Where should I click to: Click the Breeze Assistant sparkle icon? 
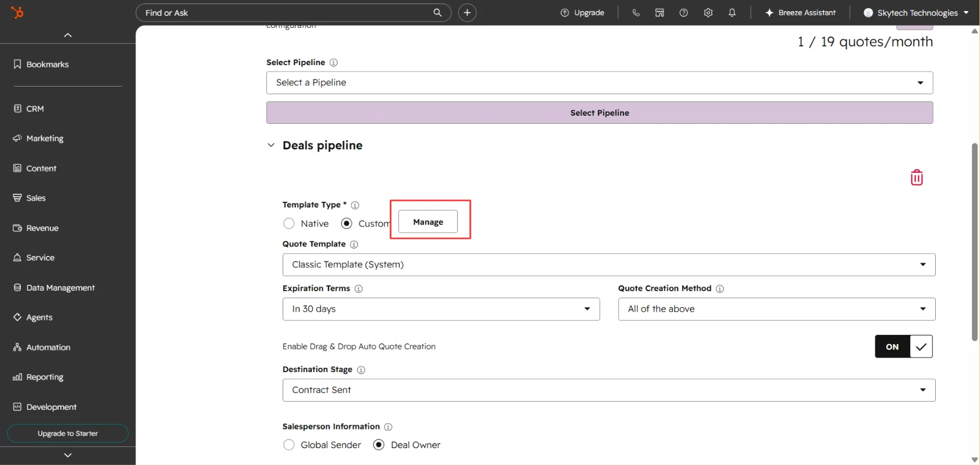point(769,13)
